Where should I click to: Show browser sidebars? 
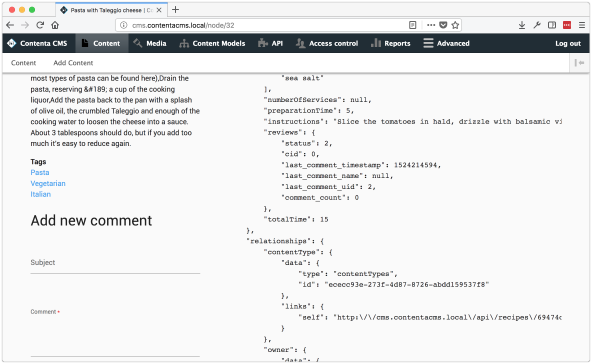(552, 25)
